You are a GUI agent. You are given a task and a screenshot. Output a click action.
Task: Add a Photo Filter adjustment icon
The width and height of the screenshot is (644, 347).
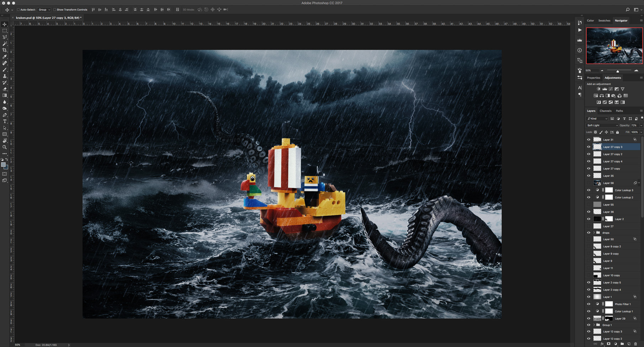pos(613,96)
